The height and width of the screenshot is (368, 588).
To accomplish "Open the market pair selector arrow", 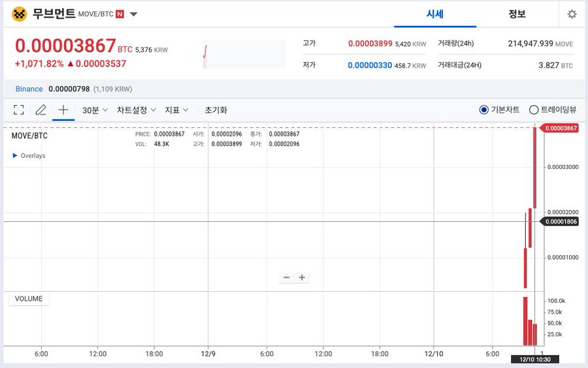I will (x=133, y=14).
